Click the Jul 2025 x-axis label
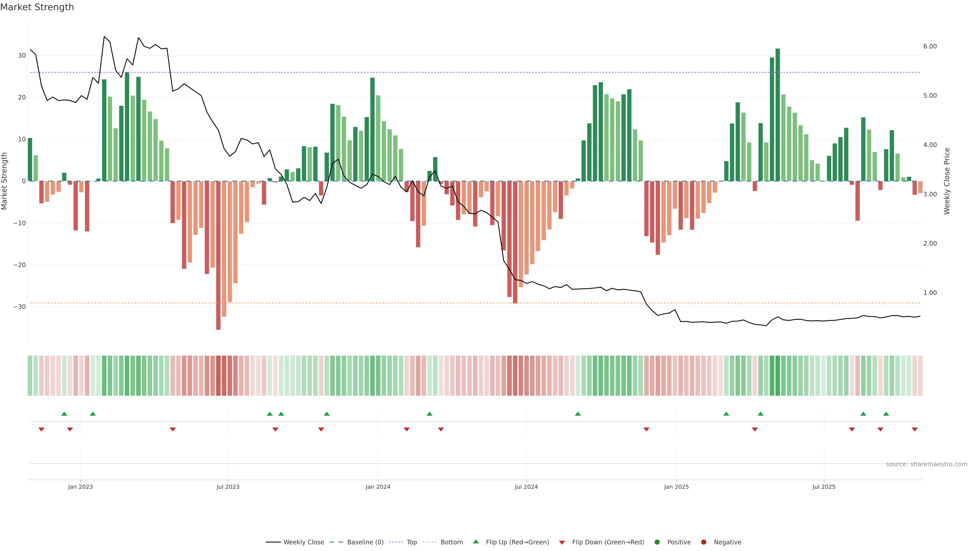980x551 pixels. [824, 487]
